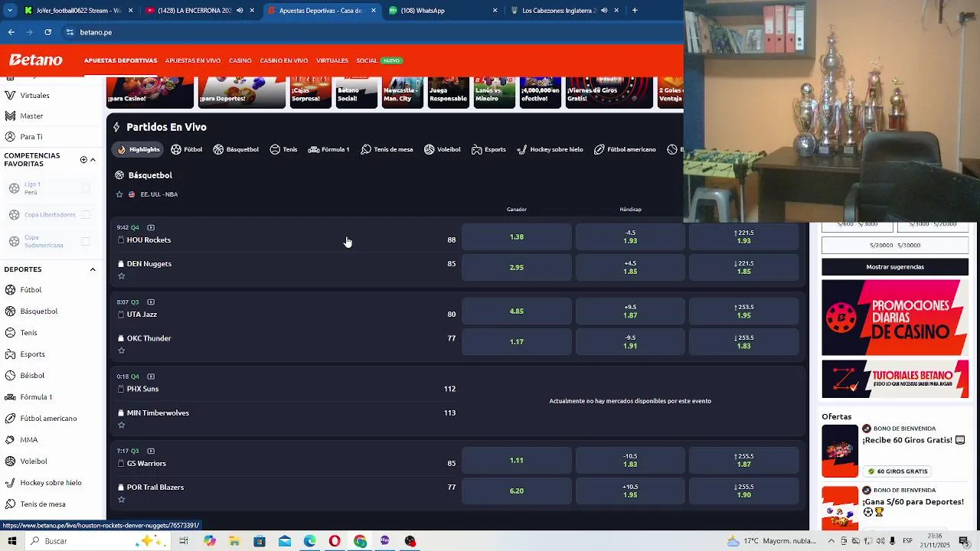Open the Social Nuevo menu item

coord(378,60)
